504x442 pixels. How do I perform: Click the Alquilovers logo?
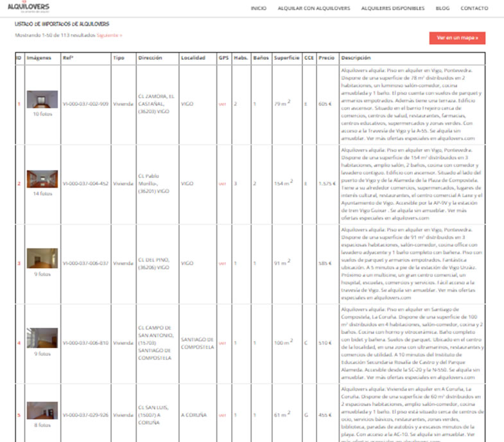click(x=28, y=7)
